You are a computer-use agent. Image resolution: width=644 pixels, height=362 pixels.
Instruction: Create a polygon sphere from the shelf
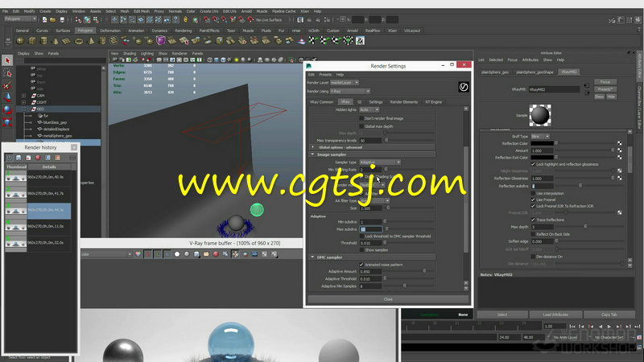[20, 41]
